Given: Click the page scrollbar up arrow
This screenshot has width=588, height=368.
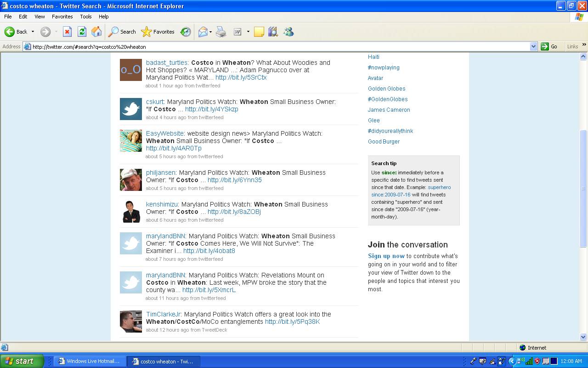Looking at the screenshot, I should [x=583, y=57].
